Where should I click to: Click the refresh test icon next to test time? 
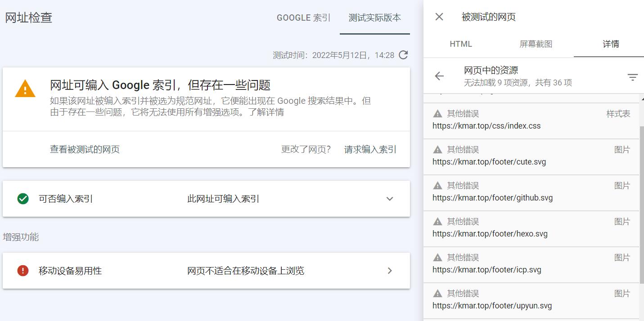(404, 55)
